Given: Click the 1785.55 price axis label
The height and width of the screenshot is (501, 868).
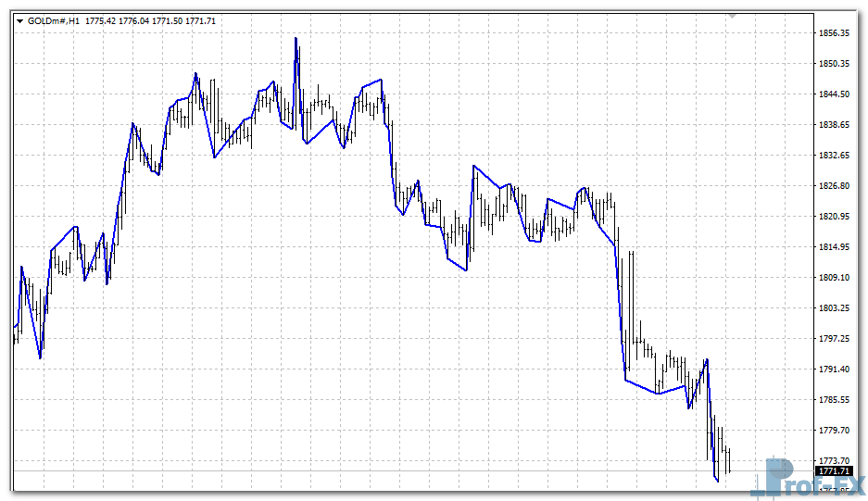Looking at the screenshot, I should (x=834, y=400).
